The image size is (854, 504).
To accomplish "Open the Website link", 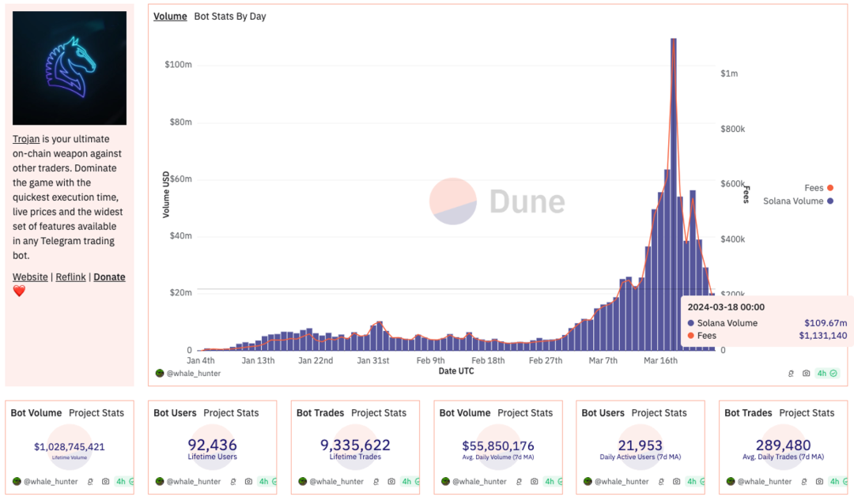I will [30, 277].
